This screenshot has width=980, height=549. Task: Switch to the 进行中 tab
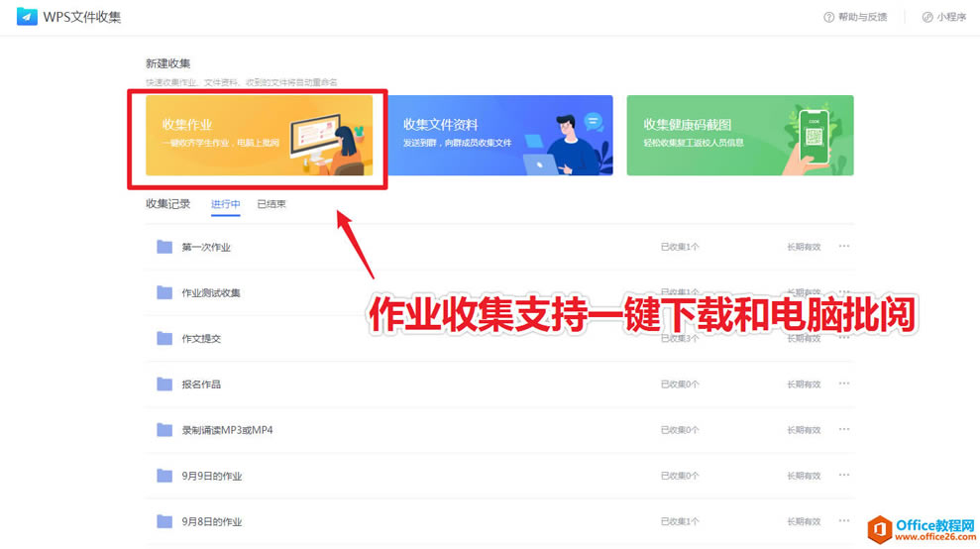click(226, 204)
